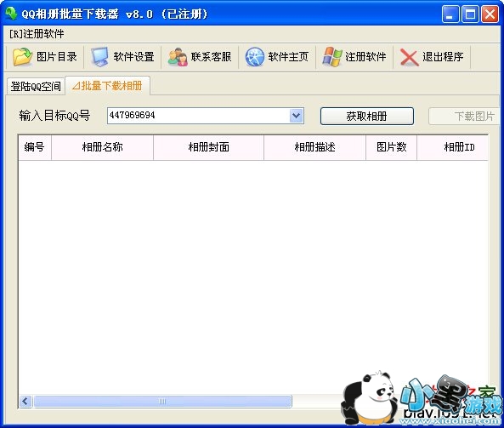Viewport: 504px width, 428px height.
Task: Click the 图片数 column header
Action: pos(391,147)
